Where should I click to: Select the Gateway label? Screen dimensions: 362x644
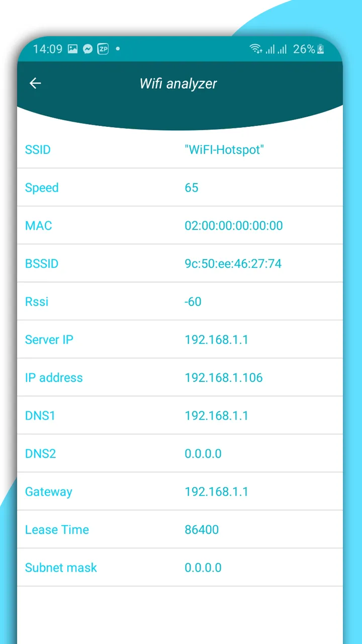49,492
